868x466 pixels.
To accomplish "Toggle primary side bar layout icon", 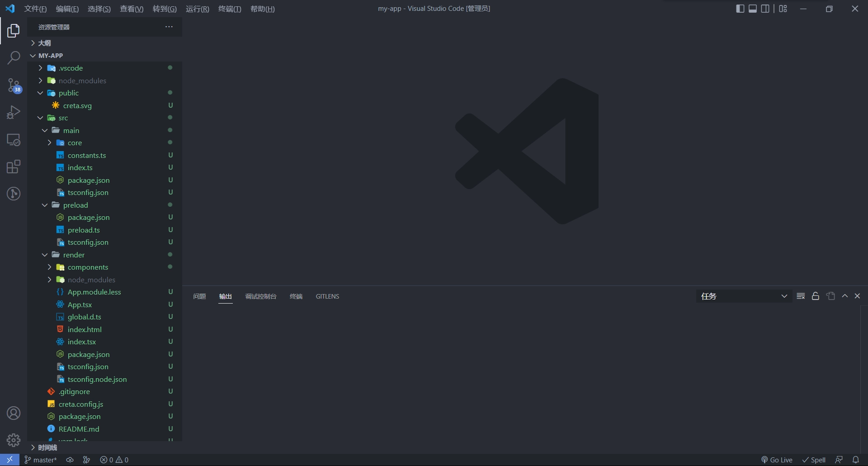I will [740, 9].
